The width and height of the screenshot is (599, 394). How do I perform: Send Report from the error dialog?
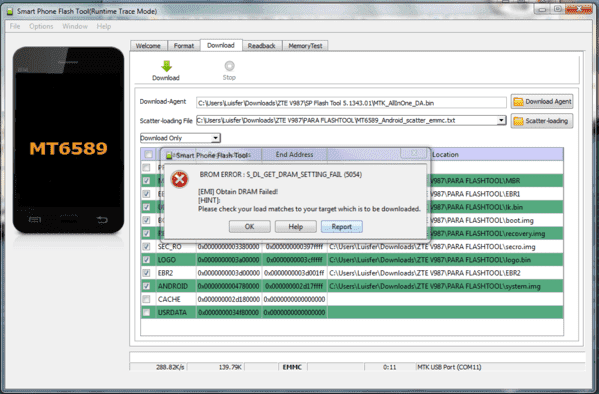(x=342, y=227)
